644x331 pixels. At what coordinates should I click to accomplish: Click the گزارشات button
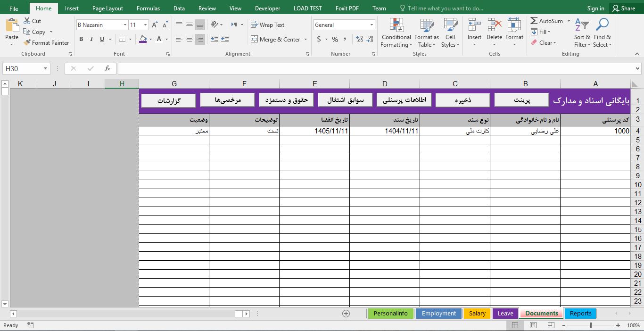[x=168, y=99]
